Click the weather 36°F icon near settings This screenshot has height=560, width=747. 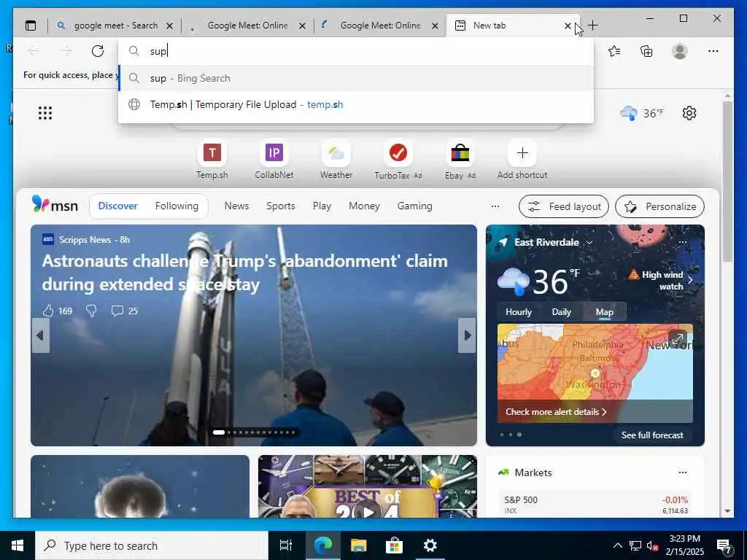pyautogui.click(x=642, y=113)
